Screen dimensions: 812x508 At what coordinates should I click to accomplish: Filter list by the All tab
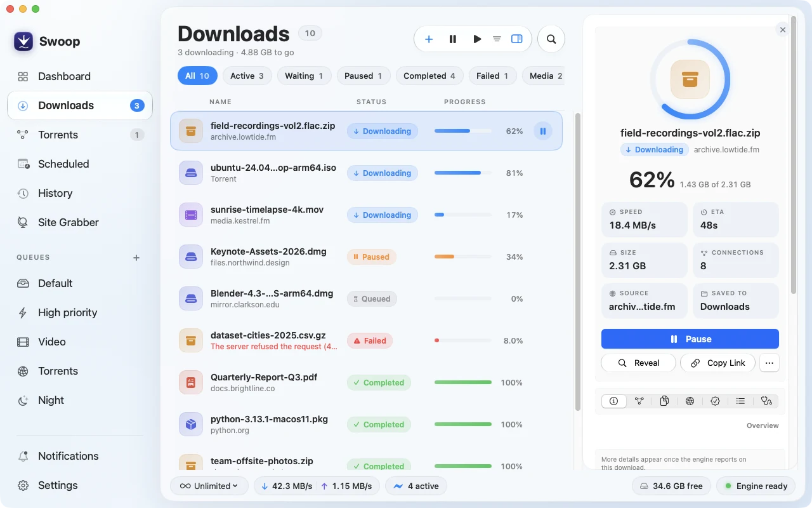pos(197,76)
